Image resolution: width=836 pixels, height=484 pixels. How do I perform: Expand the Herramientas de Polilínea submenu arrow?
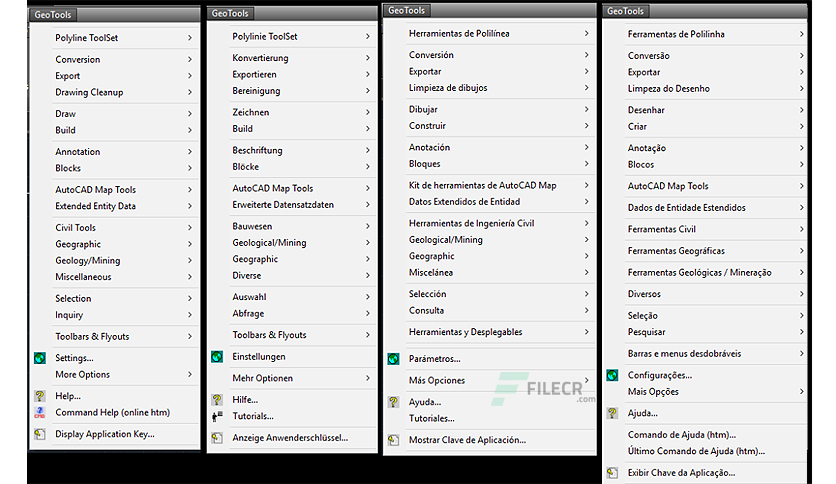586,33
